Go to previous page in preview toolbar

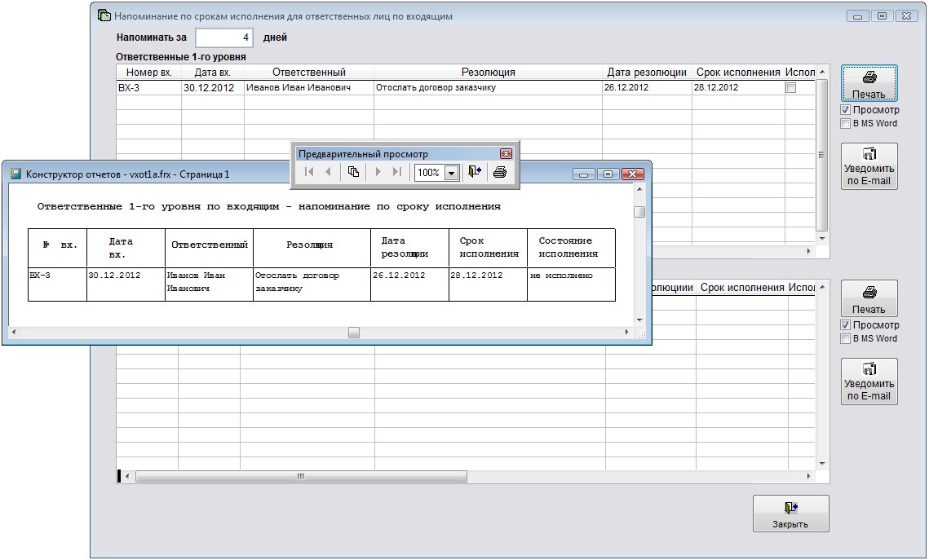click(x=328, y=172)
